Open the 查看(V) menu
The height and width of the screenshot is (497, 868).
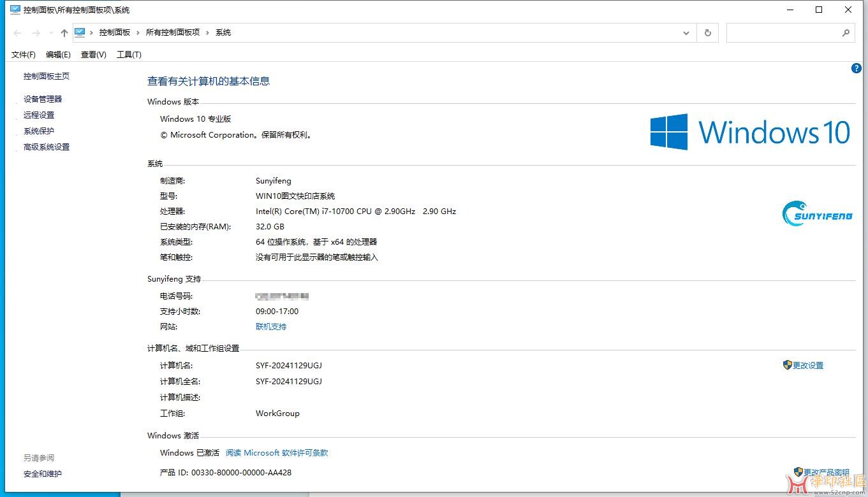coord(93,55)
